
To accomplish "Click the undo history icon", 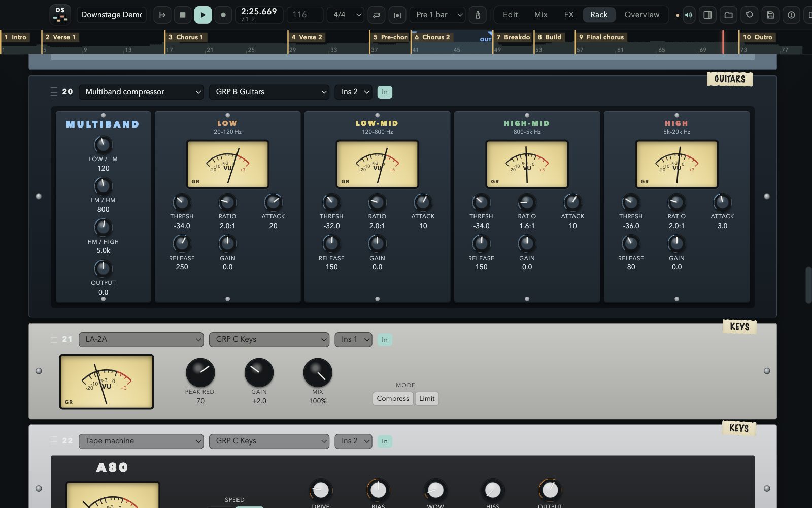I will pyautogui.click(x=749, y=15).
